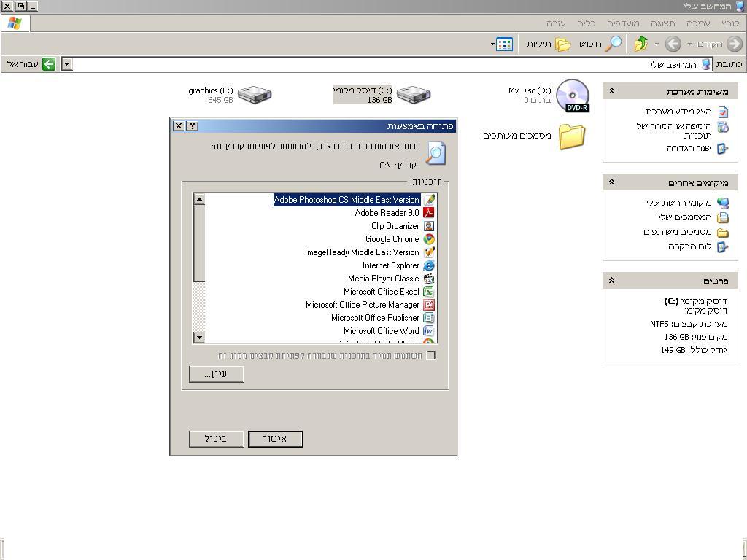
Task: Click the add or remove programs icon
Action: 723,127
